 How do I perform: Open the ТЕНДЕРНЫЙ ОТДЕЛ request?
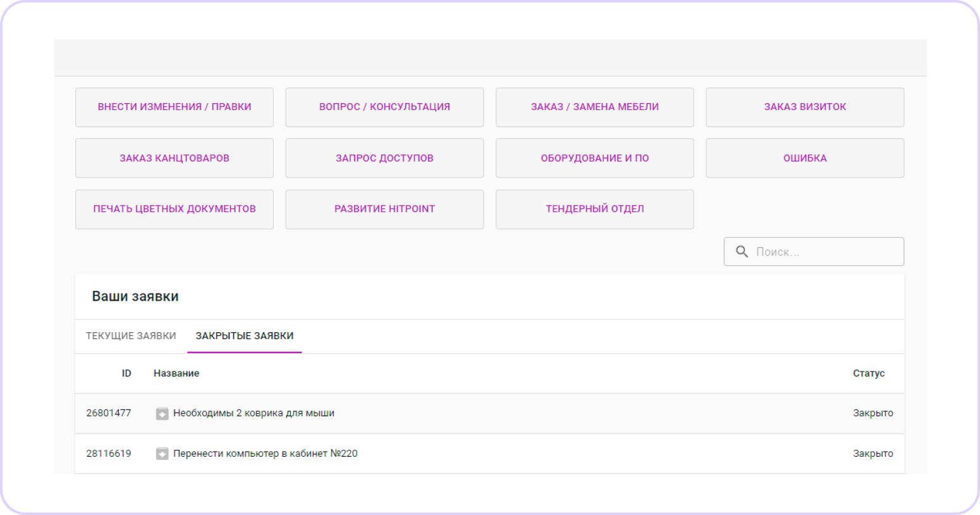[595, 209]
